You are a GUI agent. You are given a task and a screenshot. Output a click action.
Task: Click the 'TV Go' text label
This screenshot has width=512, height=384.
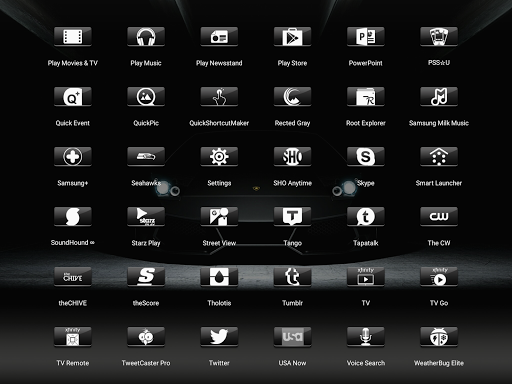(x=439, y=303)
